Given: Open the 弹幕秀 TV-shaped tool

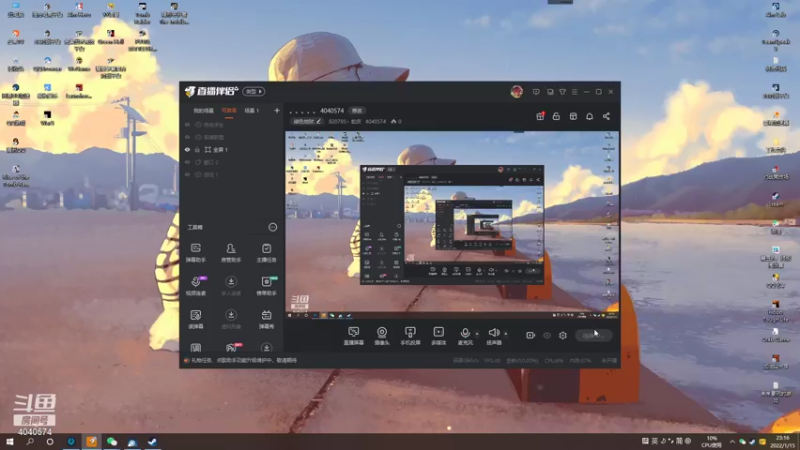Looking at the screenshot, I should coord(266,319).
